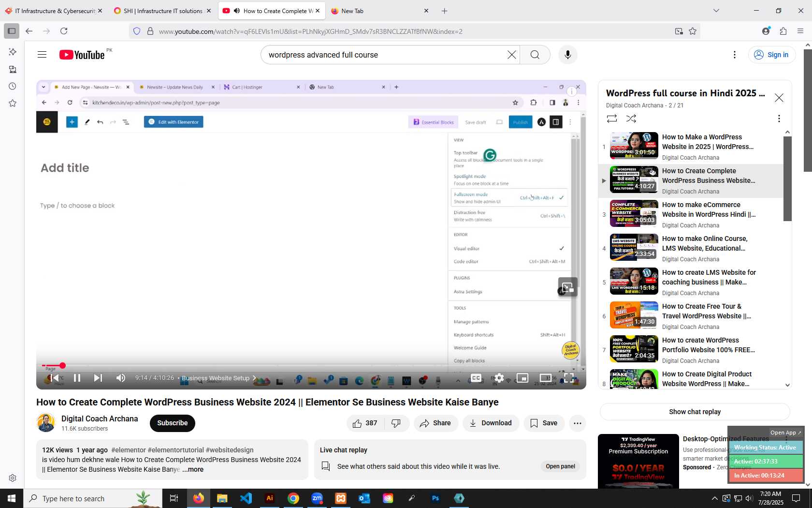Image resolution: width=812 pixels, height=508 pixels.
Task: Go back to previous page
Action: point(29,31)
